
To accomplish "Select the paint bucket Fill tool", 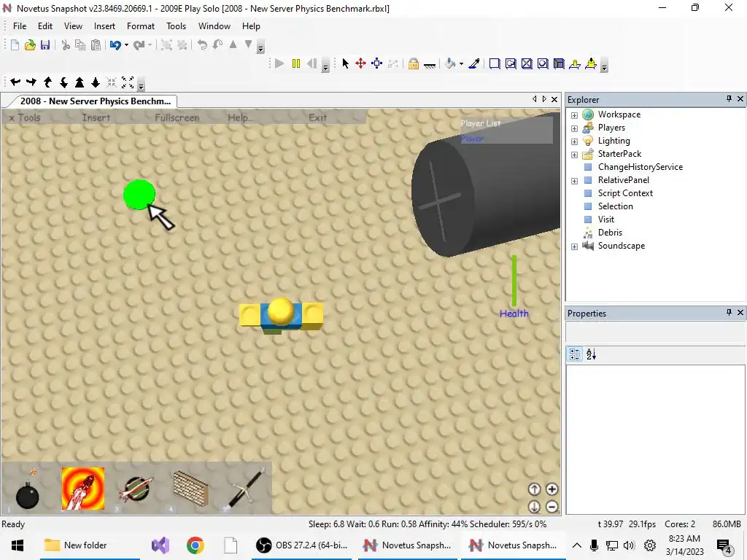I will 450,63.
